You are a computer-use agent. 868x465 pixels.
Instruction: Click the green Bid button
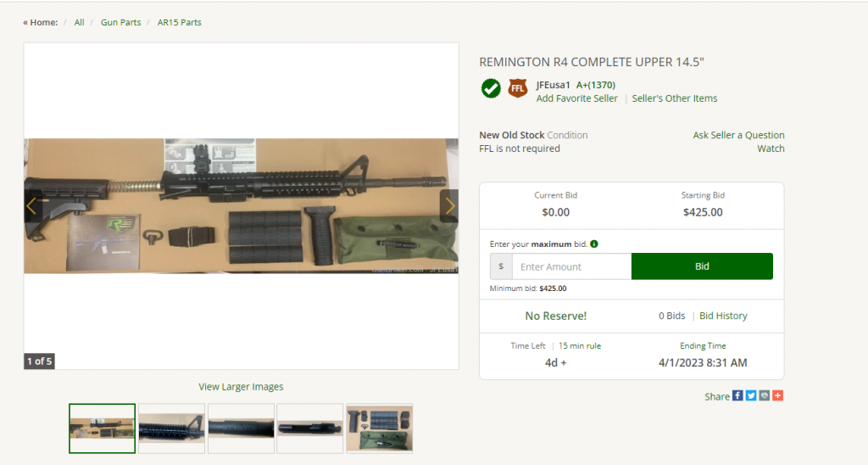(702, 266)
